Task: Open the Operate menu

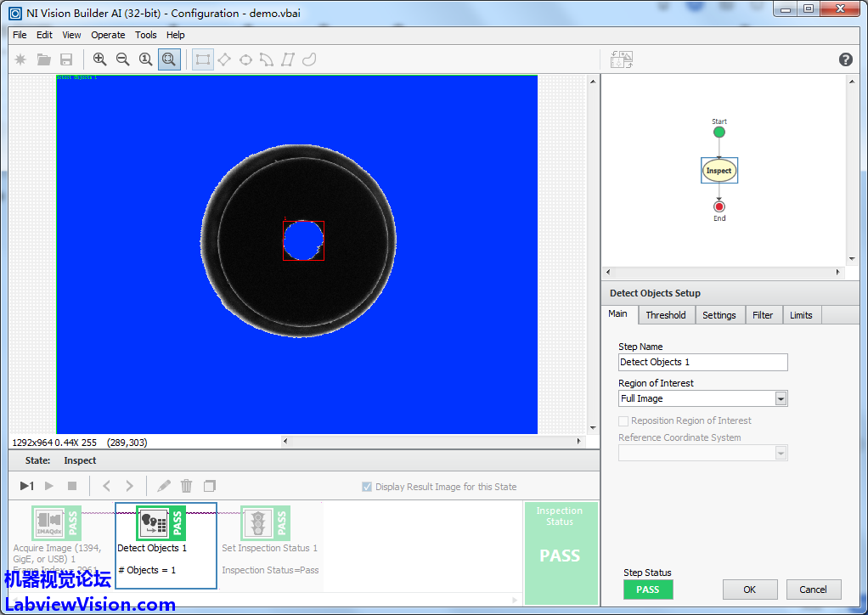Action: coord(108,35)
